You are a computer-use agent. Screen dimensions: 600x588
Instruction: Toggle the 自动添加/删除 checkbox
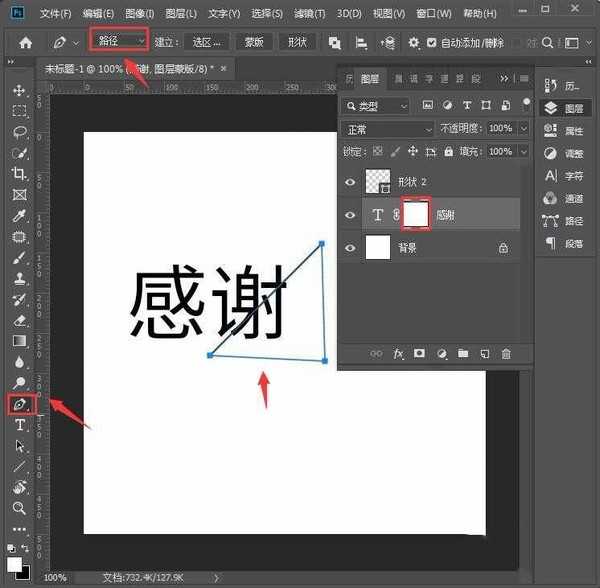coord(431,43)
